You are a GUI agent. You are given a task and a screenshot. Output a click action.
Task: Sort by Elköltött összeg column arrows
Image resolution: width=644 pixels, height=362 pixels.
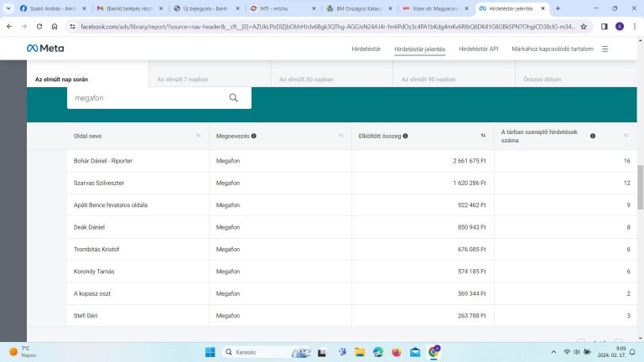483,136
